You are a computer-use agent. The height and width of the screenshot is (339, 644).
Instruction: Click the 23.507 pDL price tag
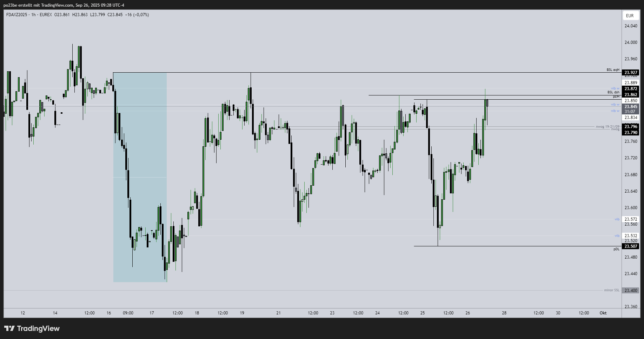tap(631, 246)
